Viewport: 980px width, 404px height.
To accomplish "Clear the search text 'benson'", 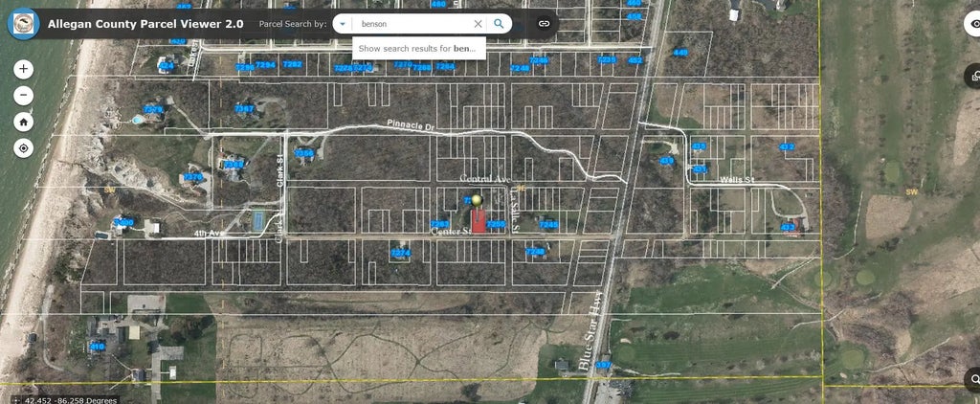I will click(478, 24).
